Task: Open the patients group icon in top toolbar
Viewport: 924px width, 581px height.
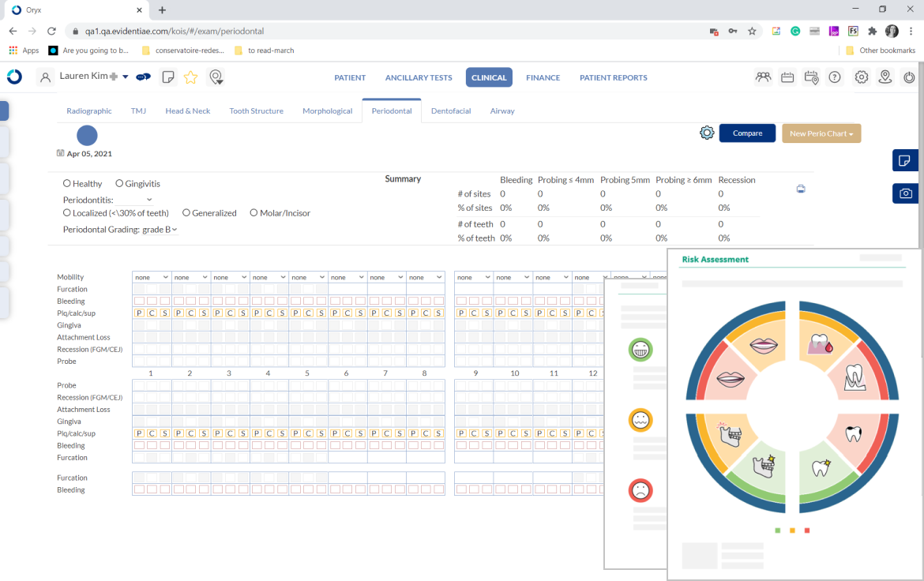Action: click(763, 77)
